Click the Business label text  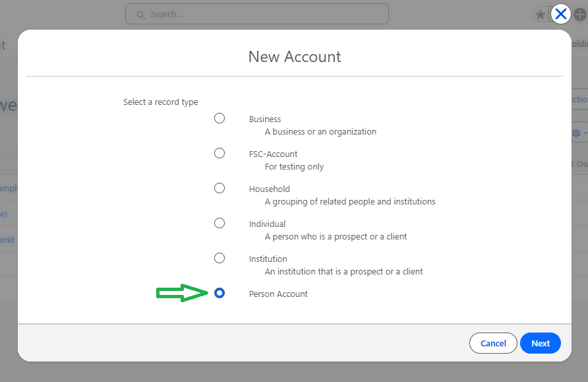pyautogui.click(x=265, y=119)
